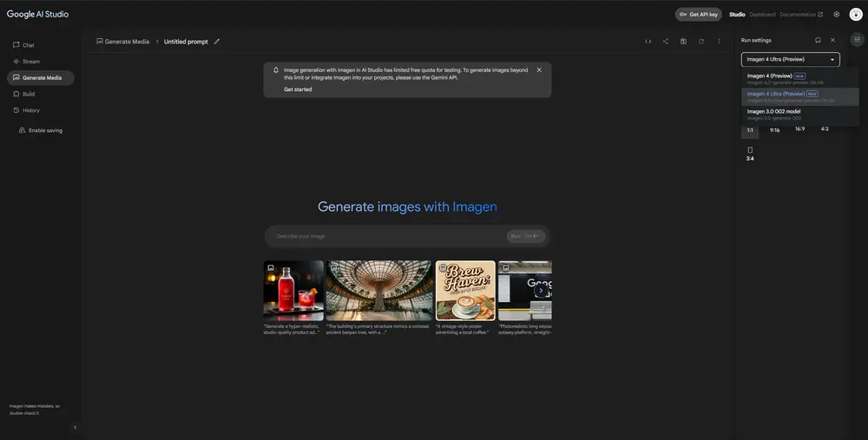
Task: Select the Brew Haven coffee poster thumbnail
Action: pyautogui.click(x=465, y=291)
